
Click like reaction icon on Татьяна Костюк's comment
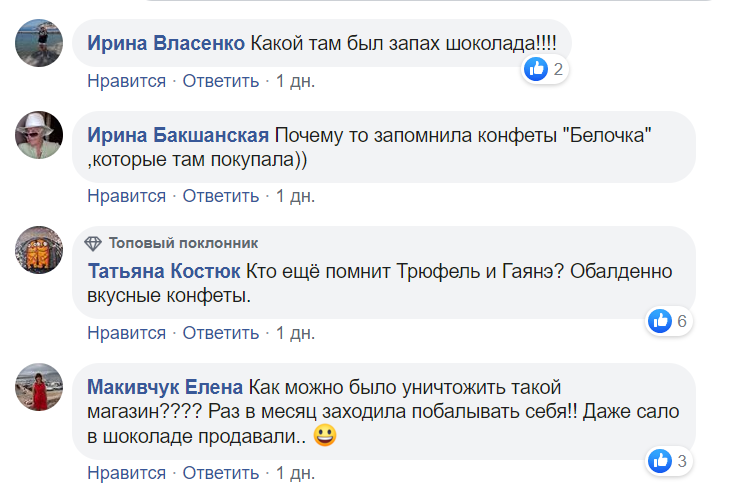click(660, 321)
